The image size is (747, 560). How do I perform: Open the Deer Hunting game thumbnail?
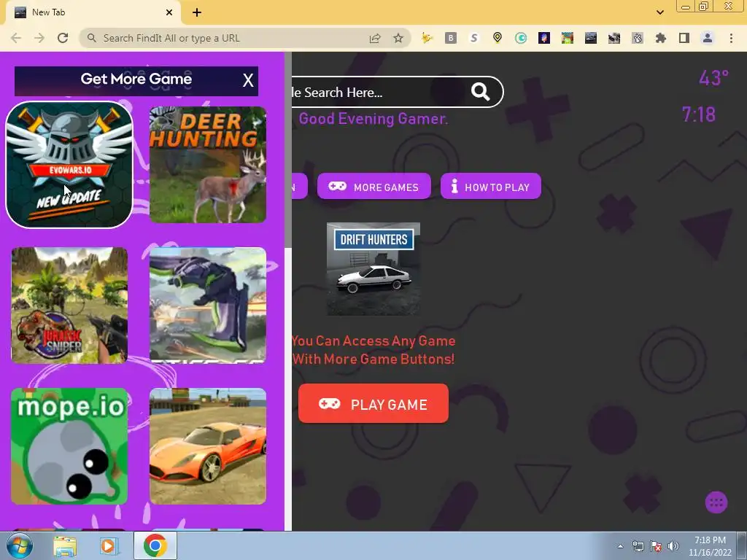[x=208, y=165]
